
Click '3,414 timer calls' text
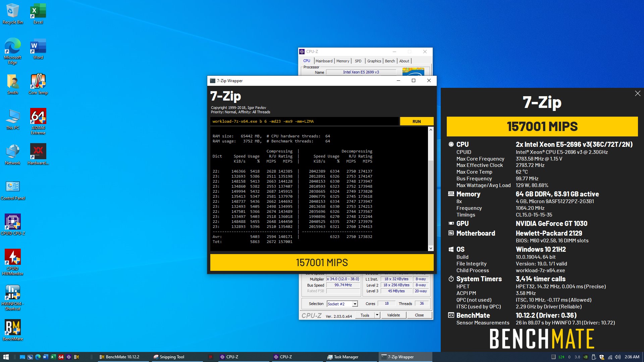click(540, 279)
